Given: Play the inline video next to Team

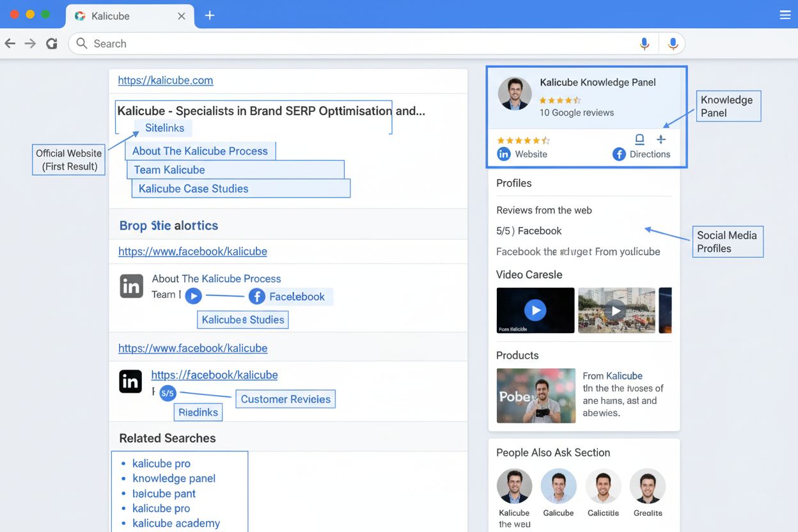Looking at the screenshot, I should pos(194,295).
